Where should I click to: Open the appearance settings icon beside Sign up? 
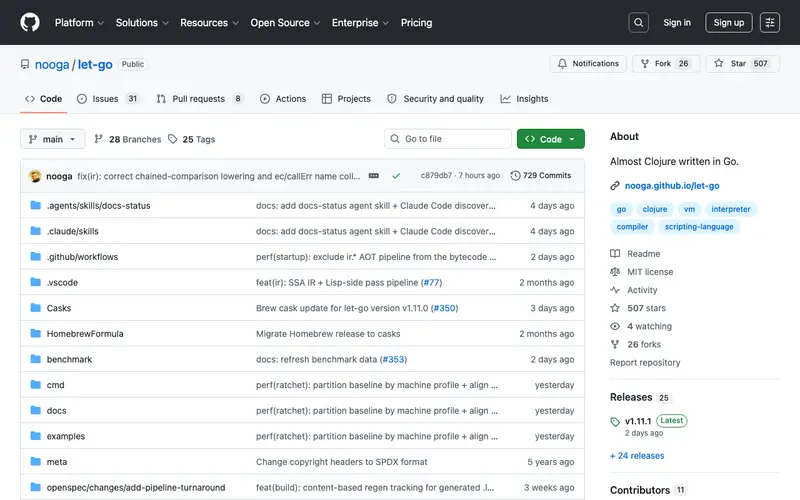pos(769,22)
